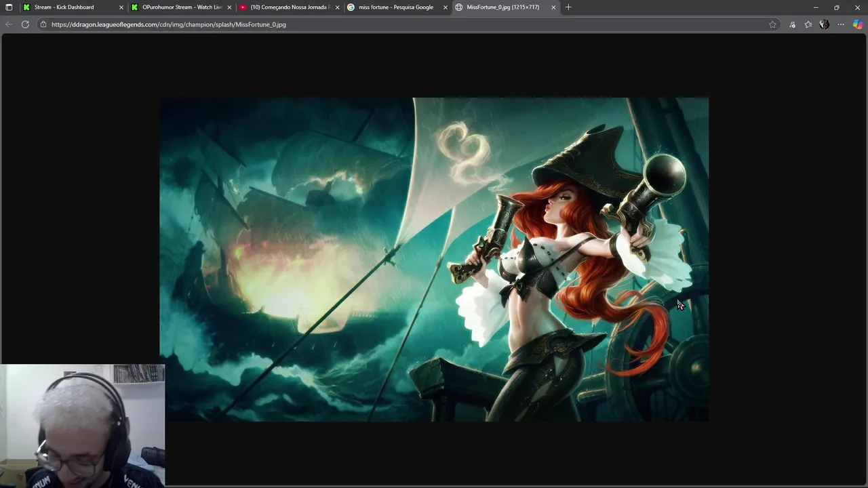The image size is (868, 488).
Task: Open the browser profile avatar
Action: click(825, 24)
